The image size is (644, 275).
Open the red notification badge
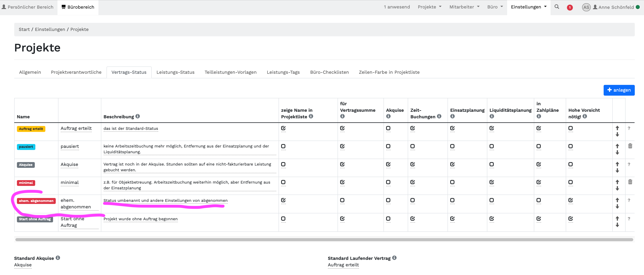point(570,7)
